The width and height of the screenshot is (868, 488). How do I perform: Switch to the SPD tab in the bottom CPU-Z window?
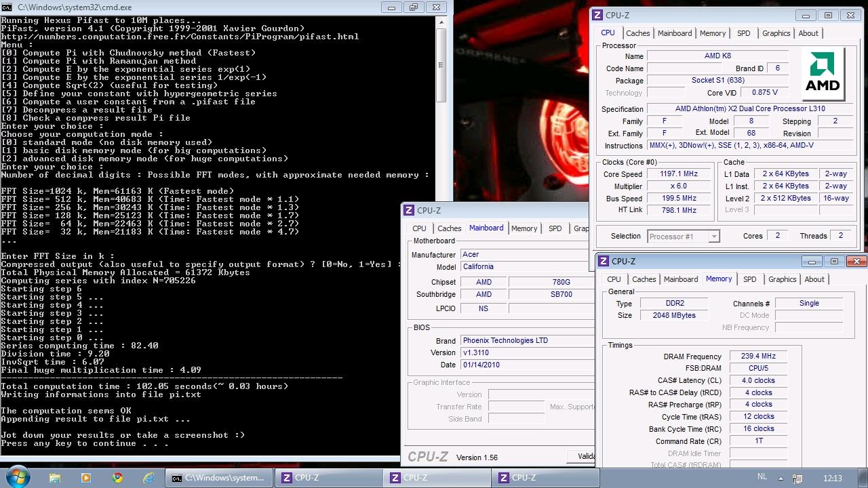tap(750, 279)
